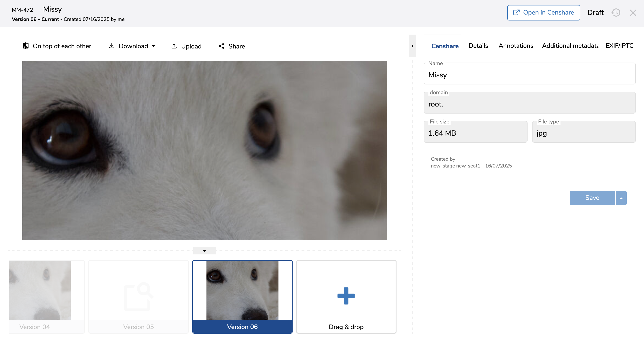Click into the Name input field
This screenshot has height=340, width=644.
tap(529, 75)
